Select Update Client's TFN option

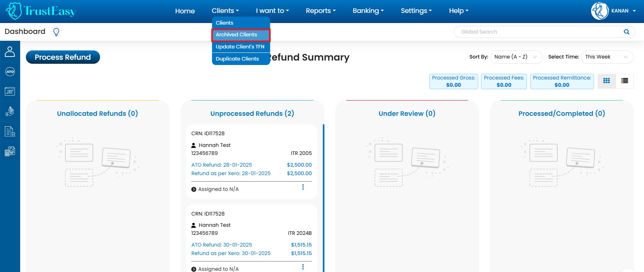tap(240, 47)
